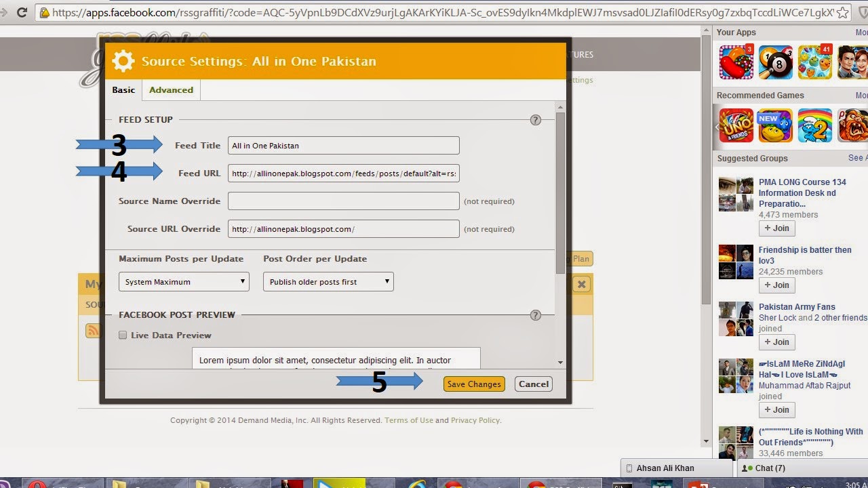Enable the Live Data Preview checkbox

pyautogui.click(x=123, y=335)
